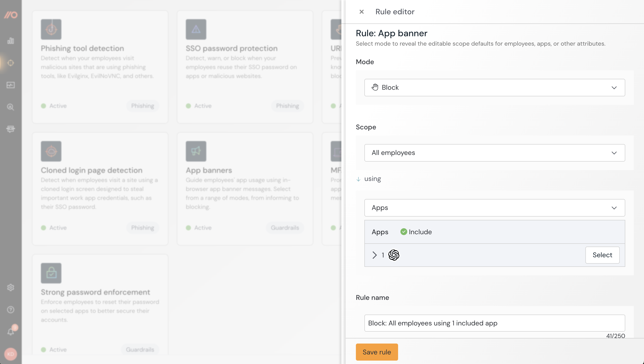Click the magnifier search sidebar icon
Image resolution: width=644 pixels, height=364 pixels.
pyautogui.click(x=10, y=107)
